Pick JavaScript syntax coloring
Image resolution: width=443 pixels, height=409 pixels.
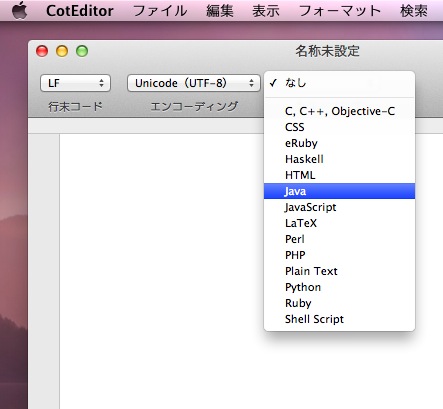(339, 207)
